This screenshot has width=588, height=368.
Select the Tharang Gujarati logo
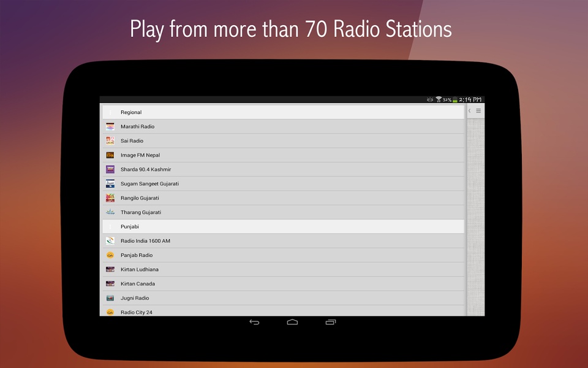110,212
